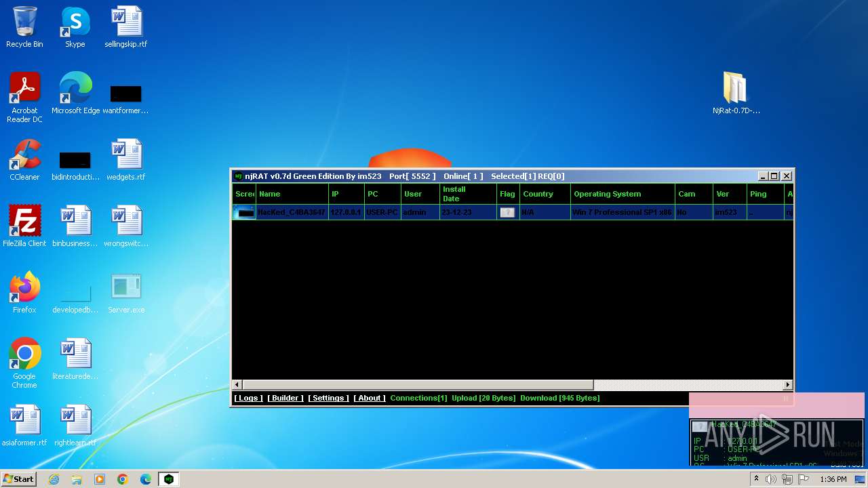Open the CCleaner desktop shortcut

[x=24, y=160]
